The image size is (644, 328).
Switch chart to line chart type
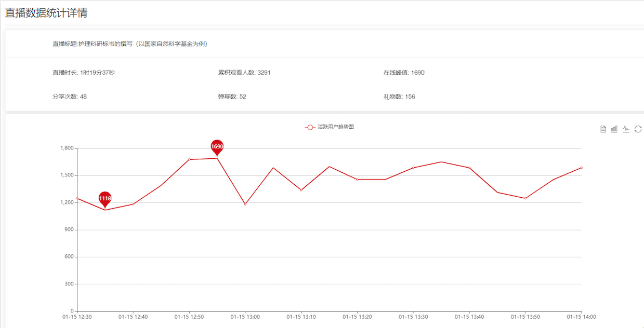click(x=626, y=129)
